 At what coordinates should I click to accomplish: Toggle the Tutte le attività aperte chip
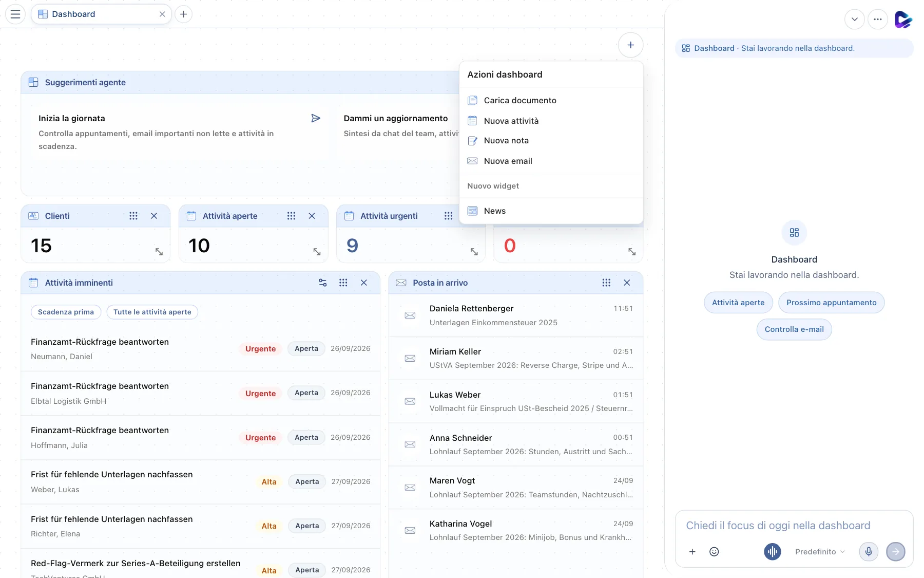coord(152,312)
